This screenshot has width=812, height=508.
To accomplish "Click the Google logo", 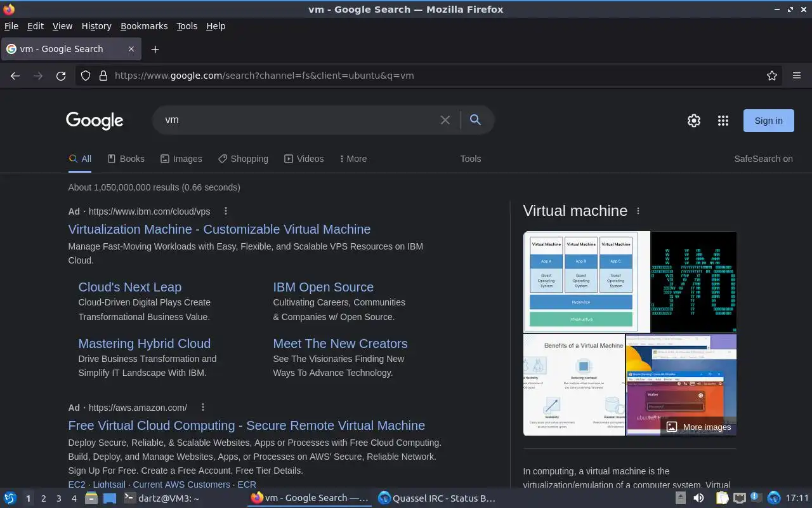I will pyautogui.click(x=95, y=121).
